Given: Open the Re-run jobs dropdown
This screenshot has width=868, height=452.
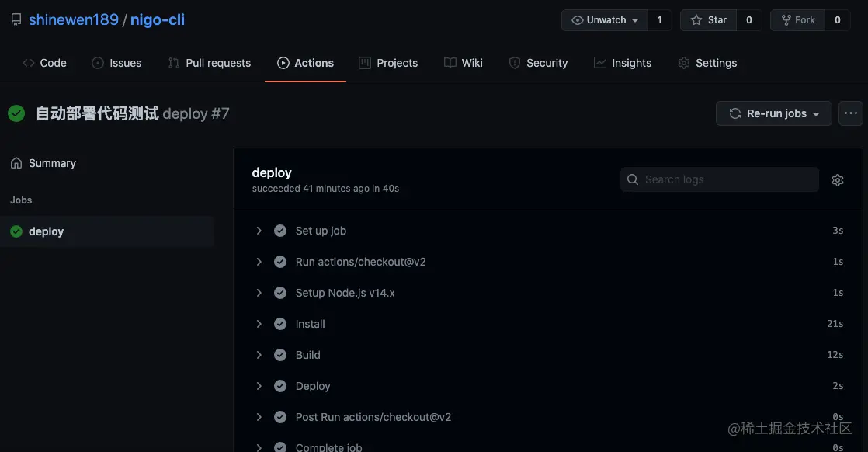Looking at the screenshot, I should point(774,113).
